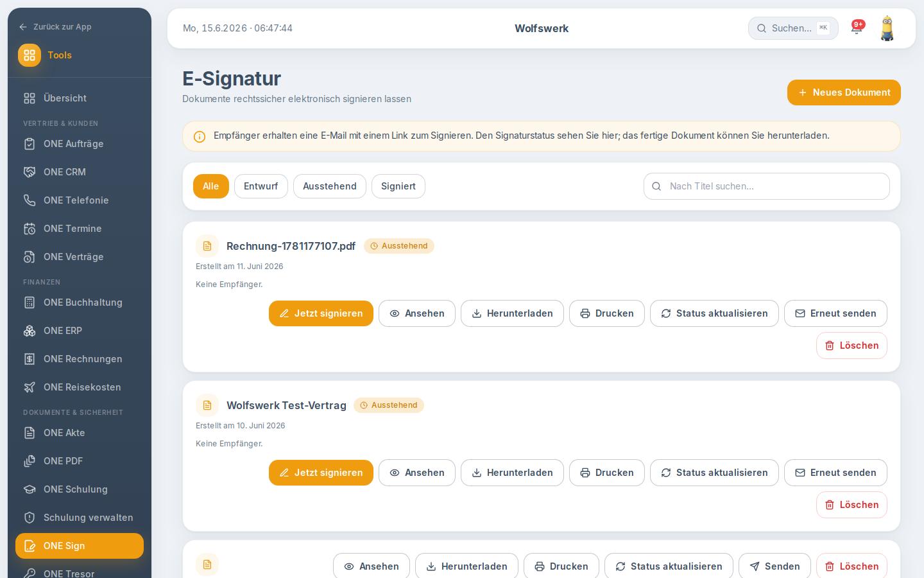The height and width of the screenshot is (578, 924).
Task: Click Jetzt signieren for Rechnung-1781177107.pdf
Action: [321, 313]
